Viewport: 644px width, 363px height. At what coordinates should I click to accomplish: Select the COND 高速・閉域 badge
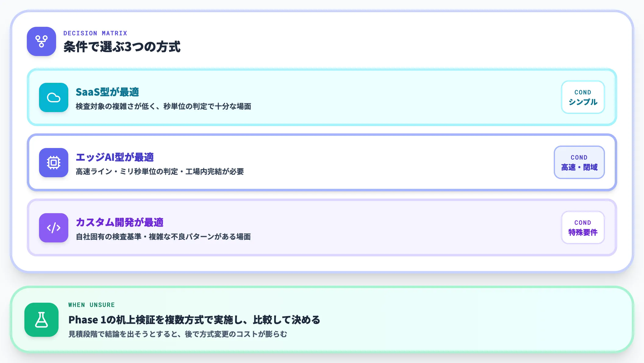point(579,162)
